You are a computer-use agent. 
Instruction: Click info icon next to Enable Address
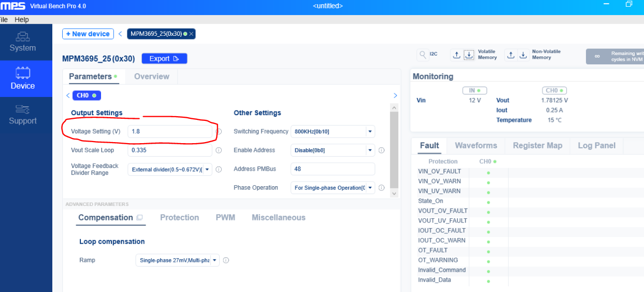(x=381, y=150)
